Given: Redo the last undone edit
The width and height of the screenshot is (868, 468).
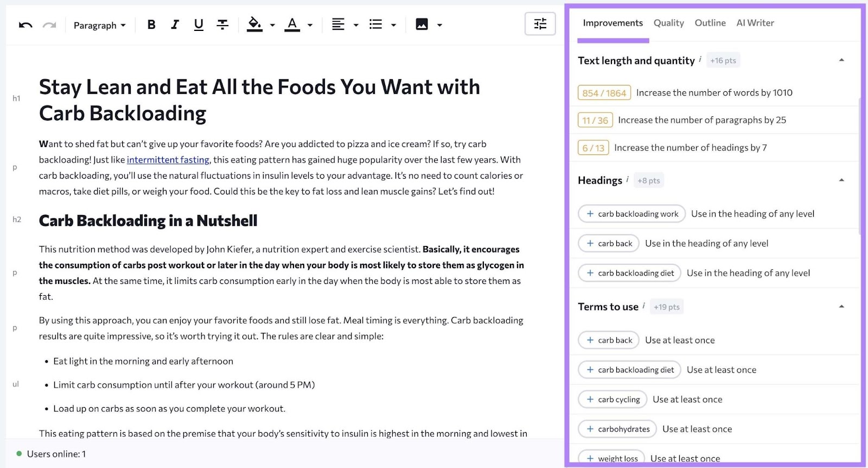Looking at the screenshot, I should [x=49, y=25].
